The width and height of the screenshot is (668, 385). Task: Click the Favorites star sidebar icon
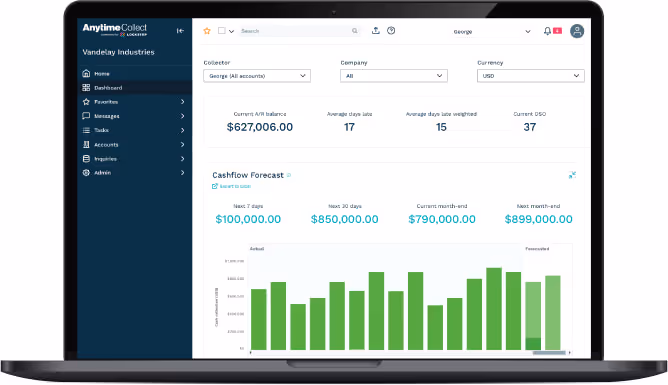pyautogui.click(x=86, y=102)
